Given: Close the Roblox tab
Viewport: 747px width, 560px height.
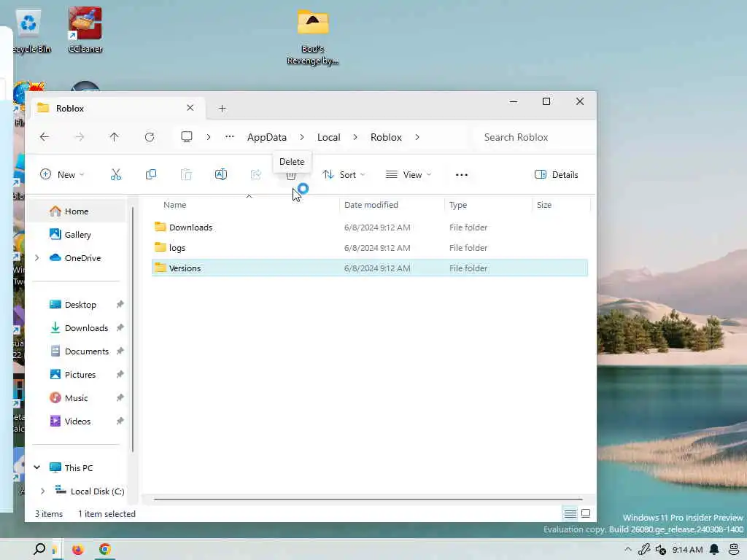Looking at the screenshot, I should (x=190, y=108).
